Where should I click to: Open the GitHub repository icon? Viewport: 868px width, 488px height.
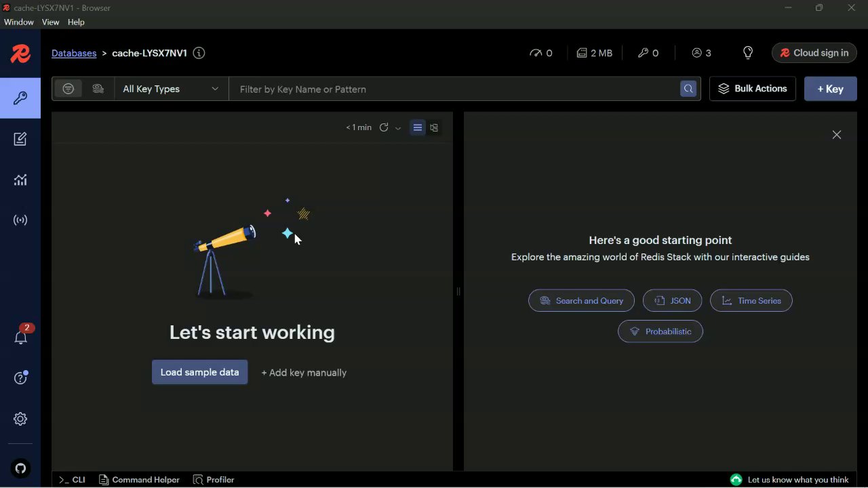click(x=20, y=468)
